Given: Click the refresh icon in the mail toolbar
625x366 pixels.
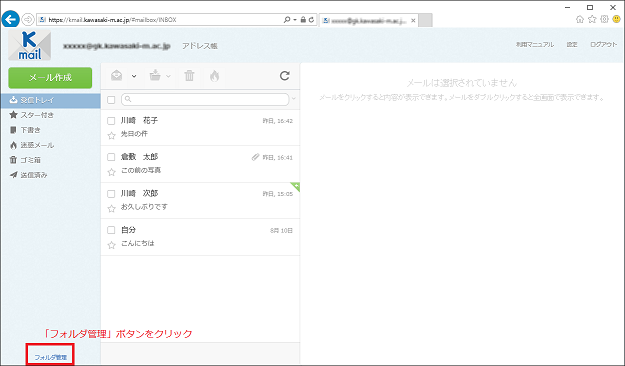Looking at the screenshot, I should pyautogui.click(x=285, y=76).
